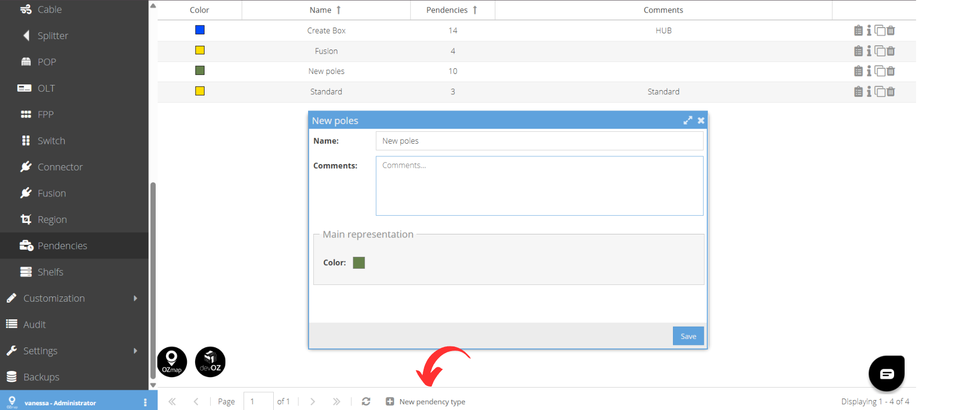Duplicate the New poles pendency type
Image resolution: width=980 pixels, height=410 pixels.
(880, 71)
